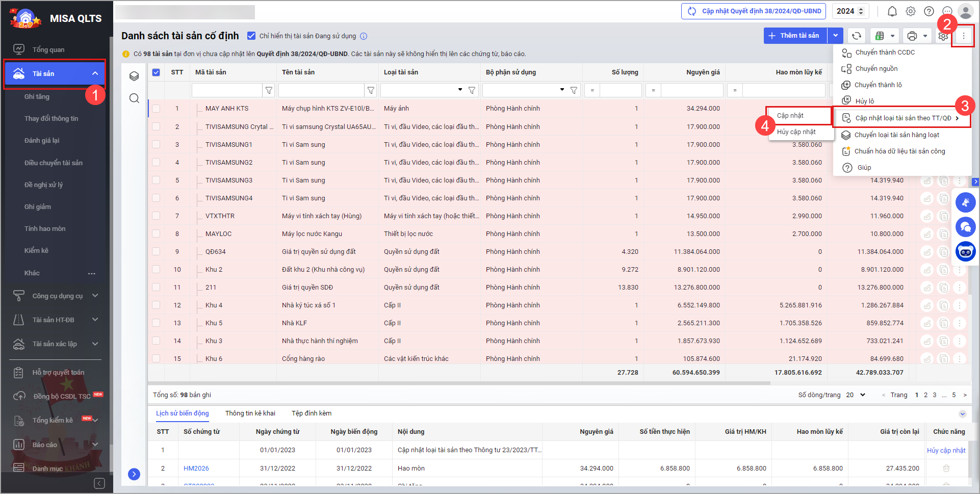
Task: Click the notification bell icon
Action: 892,11
